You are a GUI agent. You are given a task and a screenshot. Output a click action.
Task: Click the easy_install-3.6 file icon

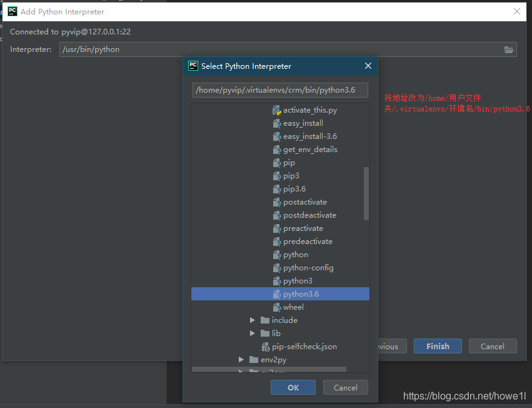(277, 136)
